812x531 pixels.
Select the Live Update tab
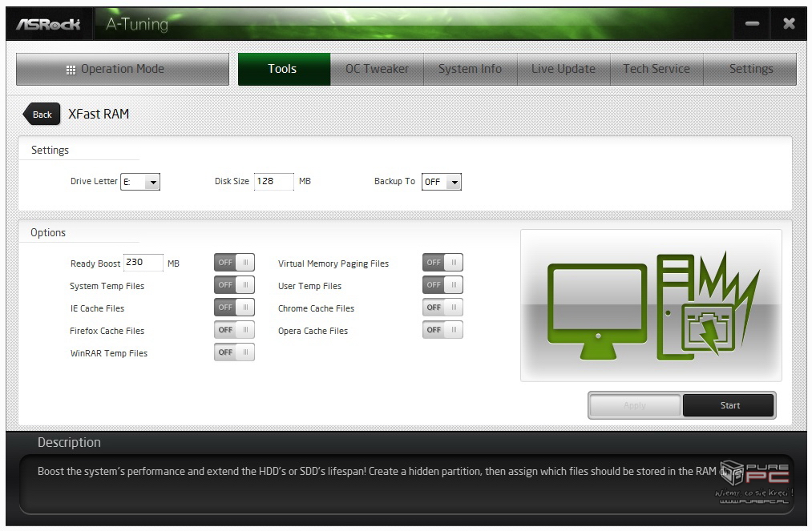coord(564,69)
